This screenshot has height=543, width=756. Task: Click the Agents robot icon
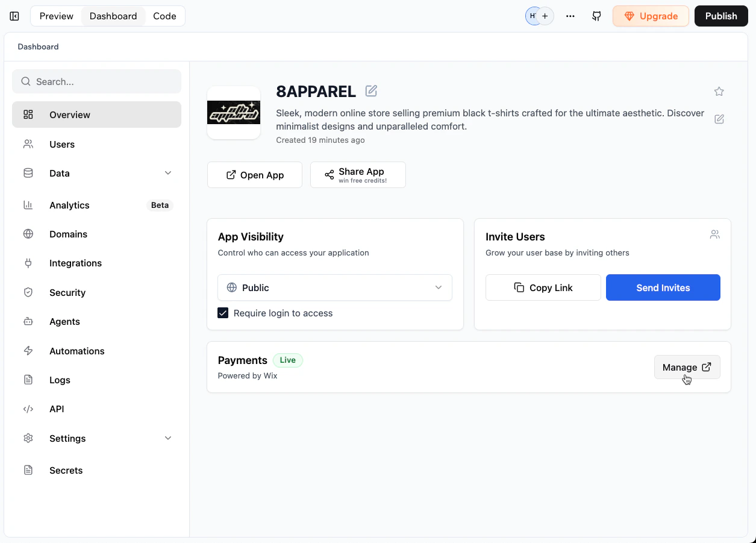click(28, 321)
